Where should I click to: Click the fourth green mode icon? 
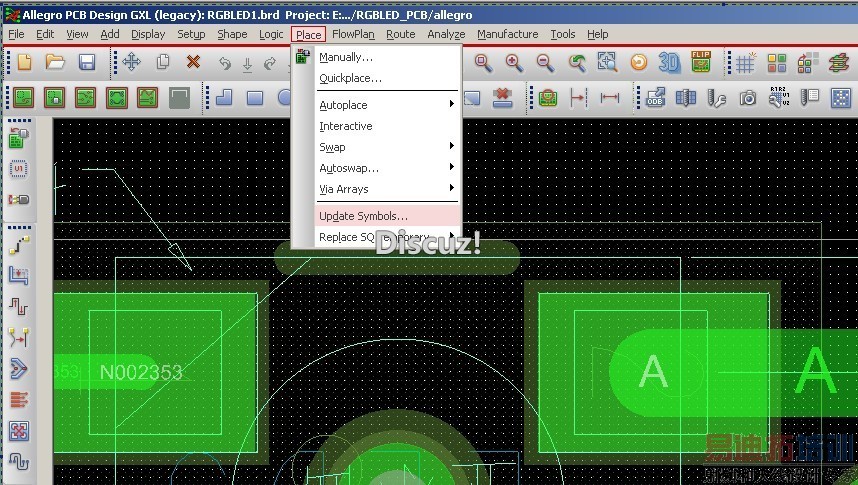click(117, 99)
